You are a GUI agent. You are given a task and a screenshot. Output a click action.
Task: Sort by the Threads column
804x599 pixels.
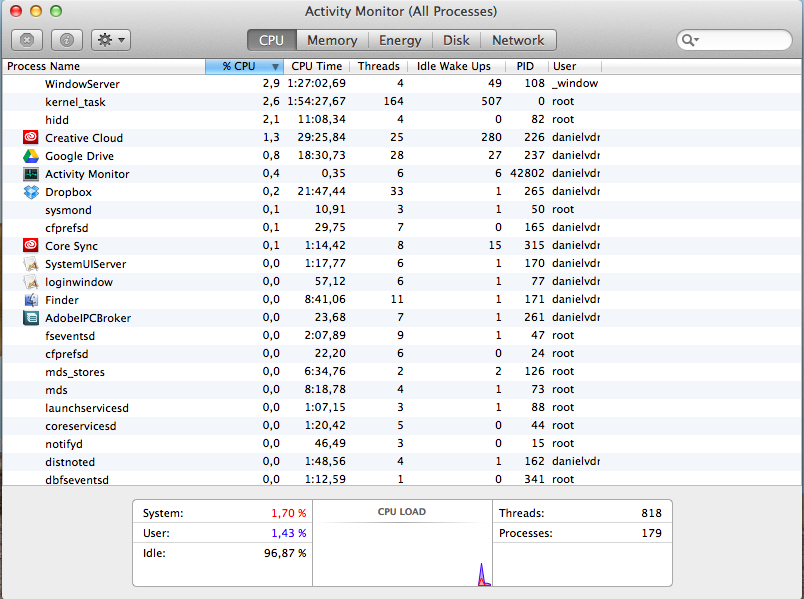pyautogui.click(x=378, y=66)
